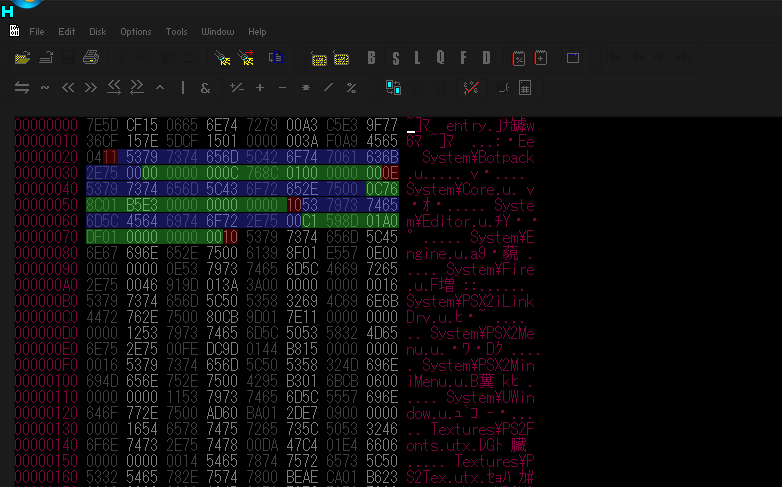782x487 pixels.
Task: Click the Change Sign (+/-) icon
Action: click(237, 88)
